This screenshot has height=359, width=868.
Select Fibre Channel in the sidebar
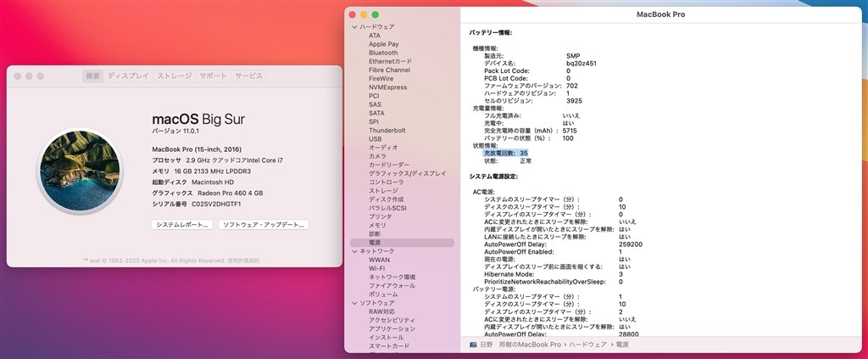pyautogui.click(x=390, y=70)
